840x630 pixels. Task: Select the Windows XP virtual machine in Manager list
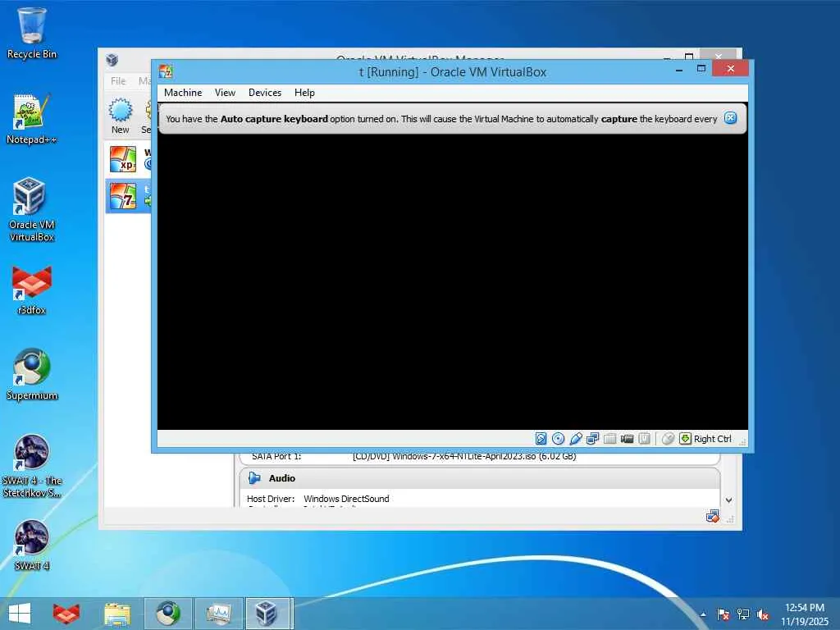[129, 159]
